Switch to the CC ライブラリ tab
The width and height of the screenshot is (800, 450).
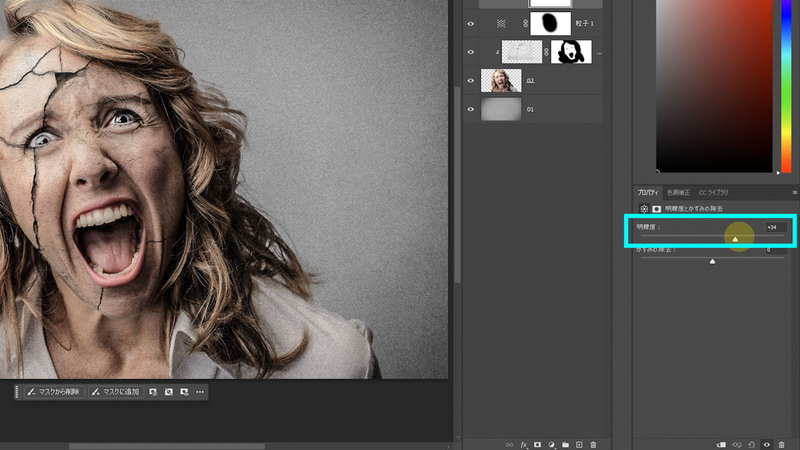pyautogui.click(x=713, y=192)
